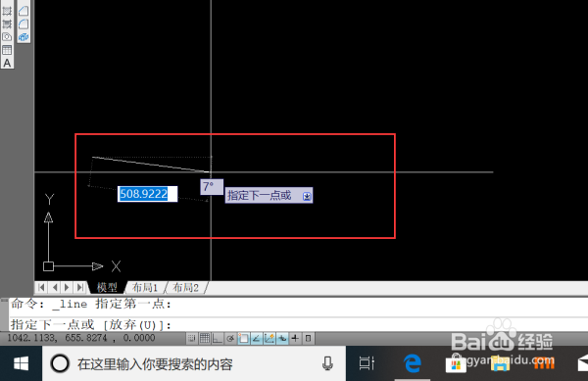Select the Region tool
The width and height of the screenshot is (588, 381).
7,37
